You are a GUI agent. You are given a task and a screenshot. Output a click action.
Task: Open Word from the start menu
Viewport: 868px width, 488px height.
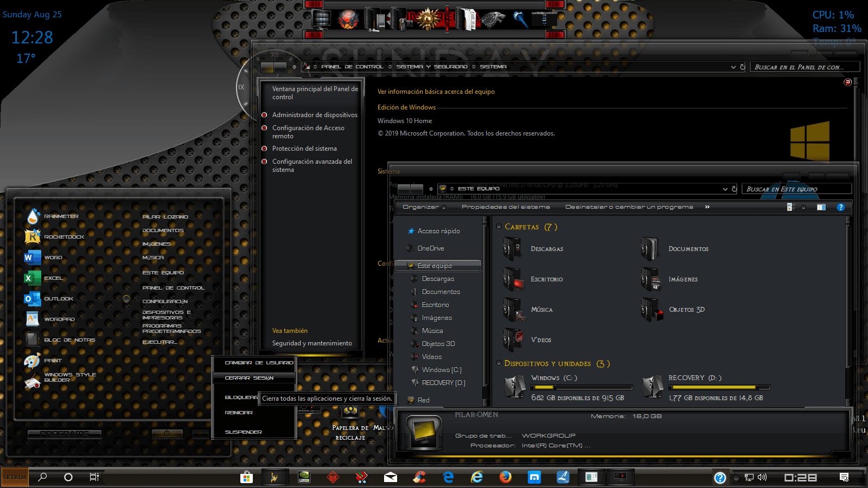click(x=43, y=258)
